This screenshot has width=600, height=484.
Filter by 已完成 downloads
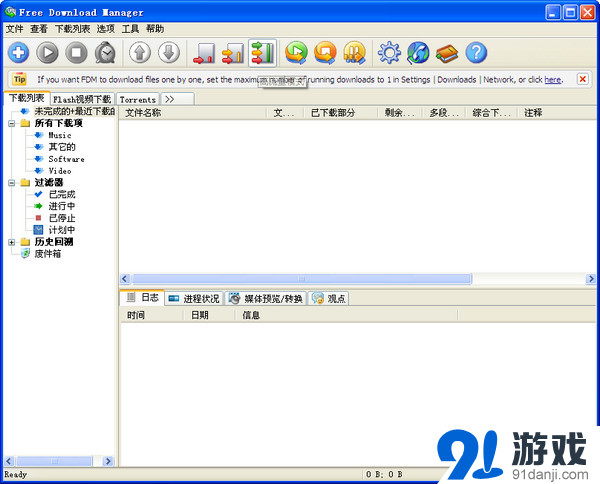62,194
